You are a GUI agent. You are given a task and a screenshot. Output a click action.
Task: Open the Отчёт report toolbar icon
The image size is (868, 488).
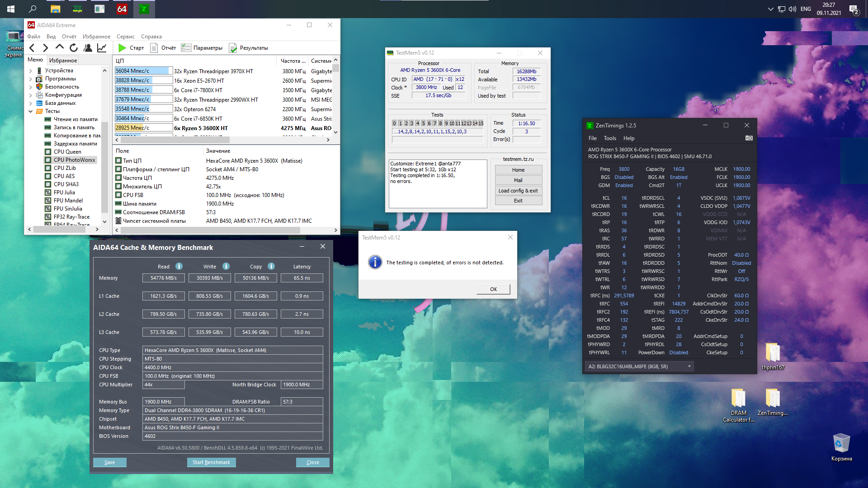[154, 48]
